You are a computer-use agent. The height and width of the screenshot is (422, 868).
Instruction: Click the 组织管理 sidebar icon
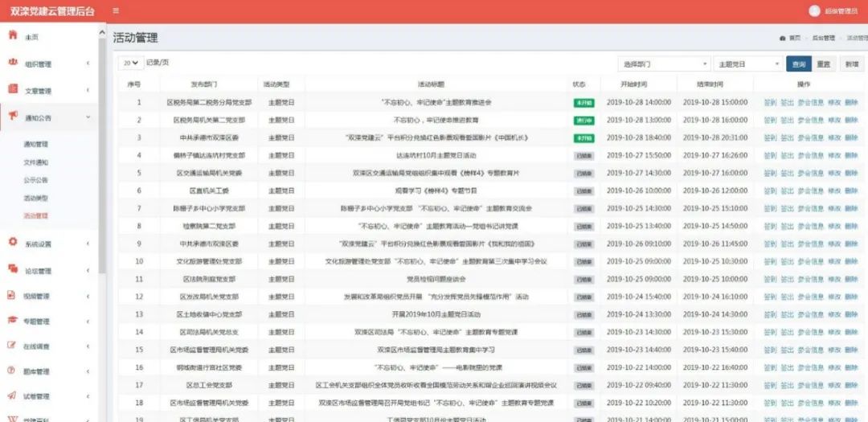pos(13,64)
